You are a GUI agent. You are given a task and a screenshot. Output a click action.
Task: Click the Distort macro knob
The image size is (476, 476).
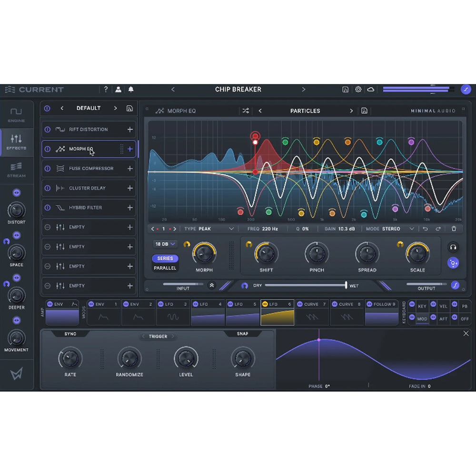[16, 210]
